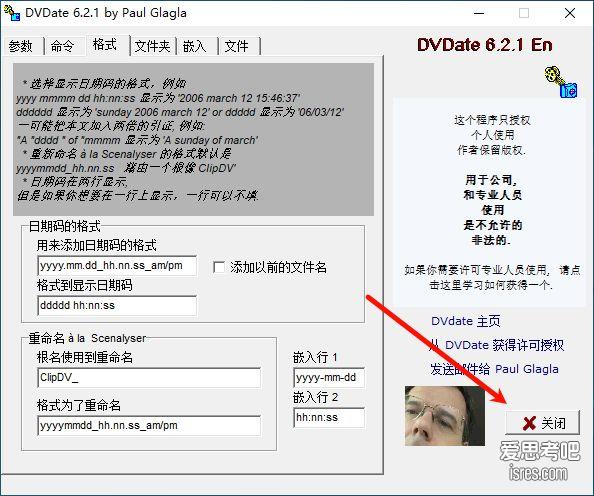Click the ClipDV_ root name field
This screenshot has height=496, width=594.
(x=149, y=377)
